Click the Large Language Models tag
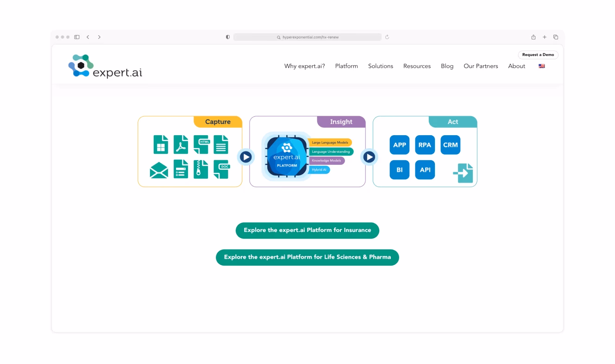Screen dimensions: 615x364 (330, 143)
